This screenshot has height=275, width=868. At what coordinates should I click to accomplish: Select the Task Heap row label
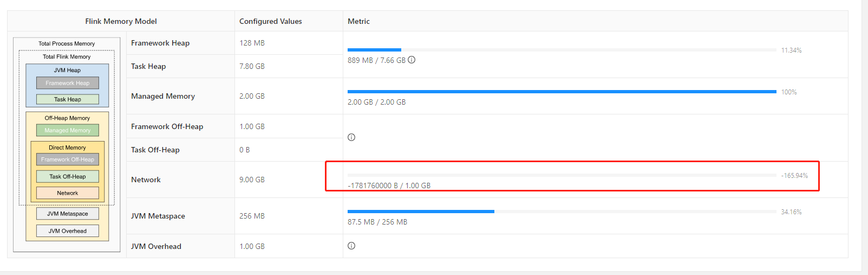148,66
